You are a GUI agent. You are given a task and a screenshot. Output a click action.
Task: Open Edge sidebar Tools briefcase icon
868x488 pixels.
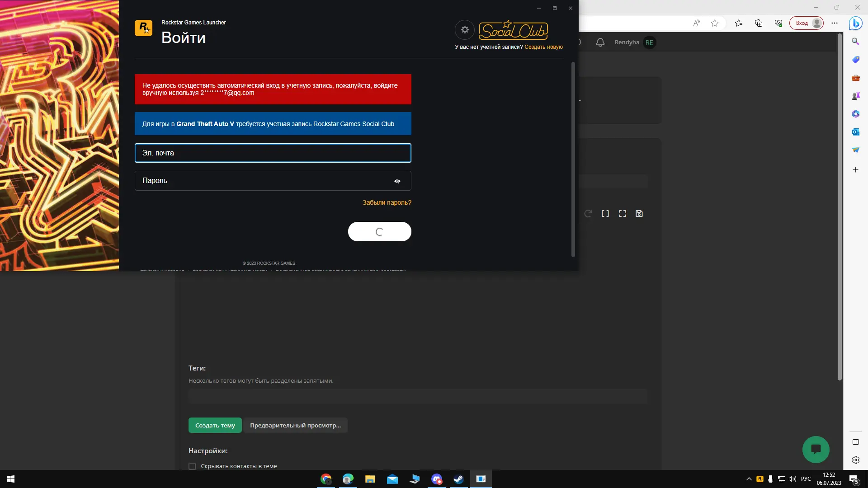coord(855,78)
